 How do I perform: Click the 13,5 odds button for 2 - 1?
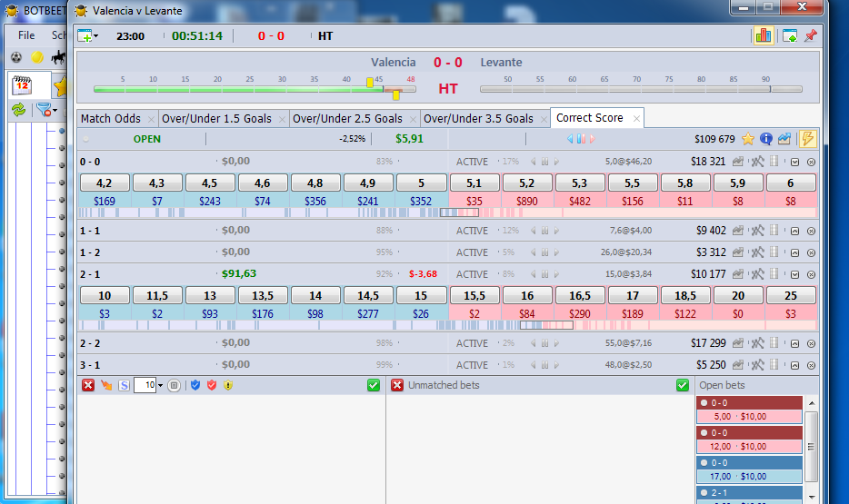263,295
